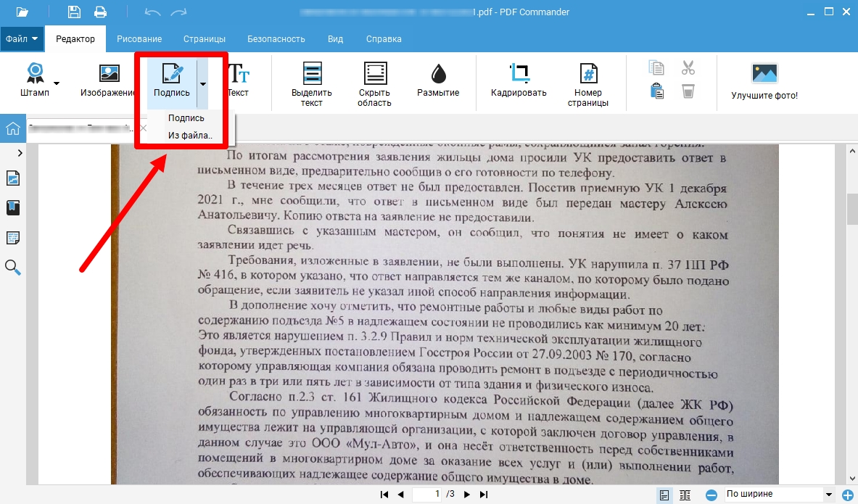858x504 pixels.
Task: Open the search panel in sidebar
Action: [13, 268]
